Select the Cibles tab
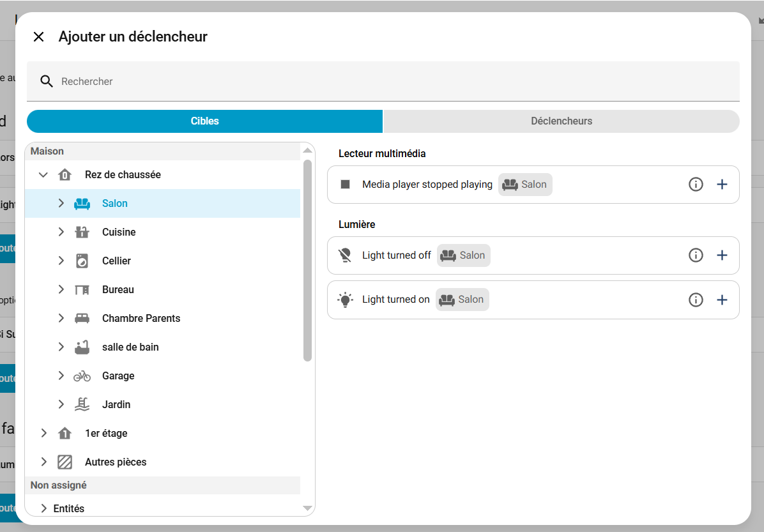764x532 pixels. (204, 121)
